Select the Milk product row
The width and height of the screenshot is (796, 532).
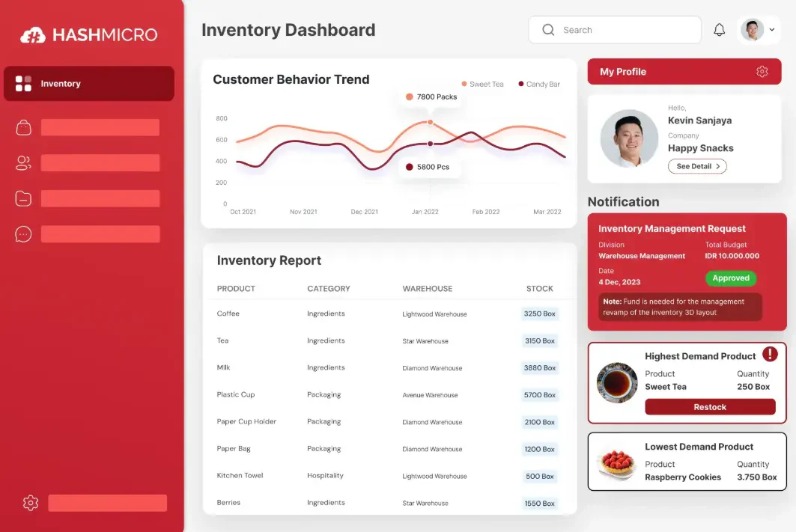389,367
